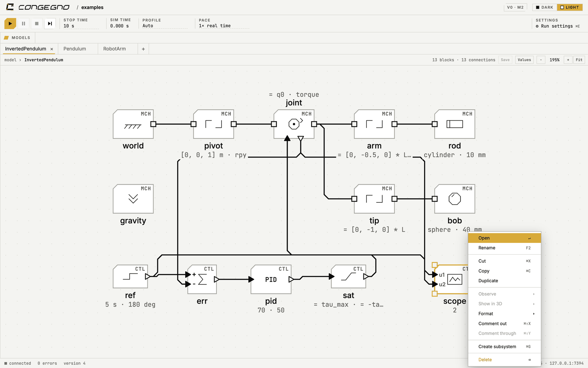Viewport: 588px width, 368px height.
Task: Choose Create subsystem from the context menu
Action: point(505,347)
